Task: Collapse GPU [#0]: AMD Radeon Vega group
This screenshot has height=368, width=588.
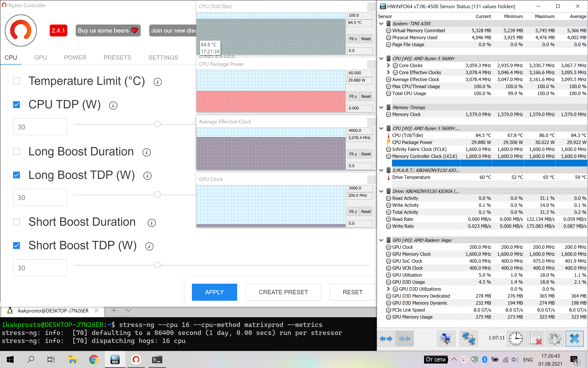Action: pos(381,240)
